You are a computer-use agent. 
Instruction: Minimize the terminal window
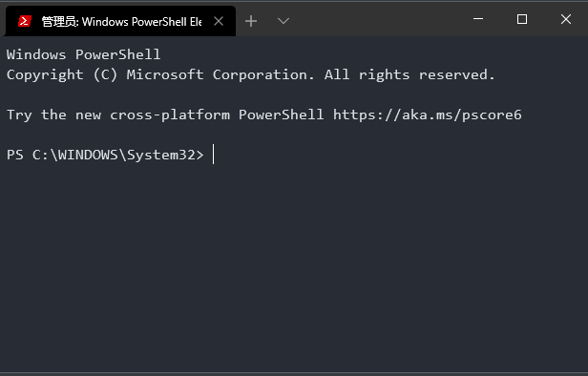click(478, 19)
